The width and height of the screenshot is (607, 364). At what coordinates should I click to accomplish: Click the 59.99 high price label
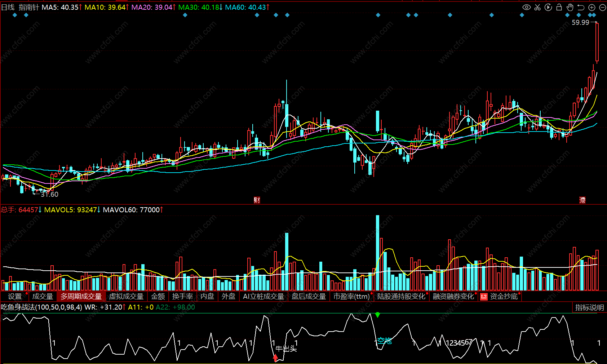580,22
